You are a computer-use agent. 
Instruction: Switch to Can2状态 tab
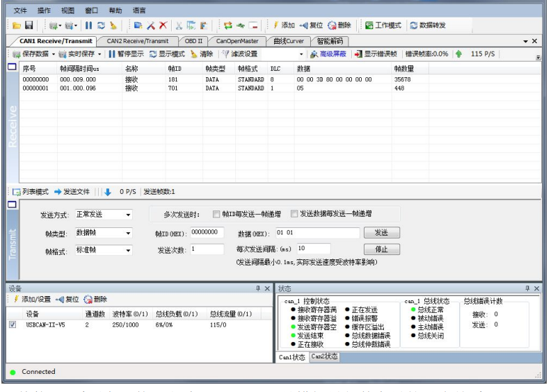324,357
